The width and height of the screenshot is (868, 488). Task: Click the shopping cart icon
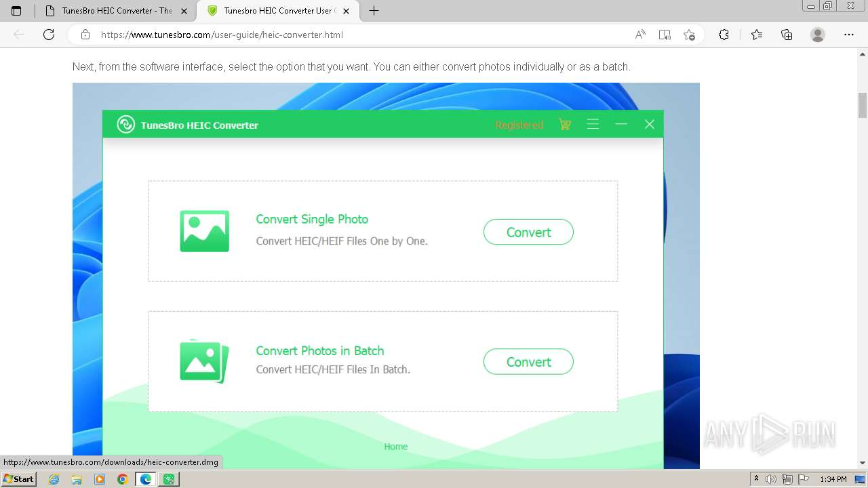point(565,125)
